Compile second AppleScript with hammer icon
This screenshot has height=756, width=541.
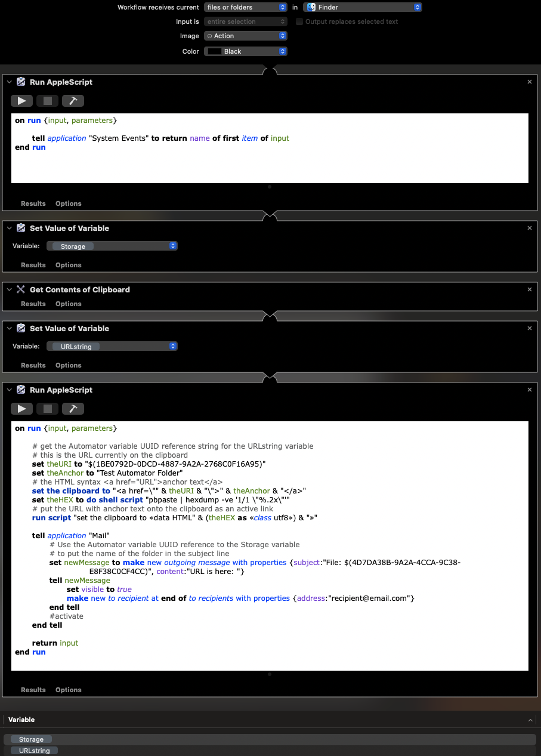73,409
